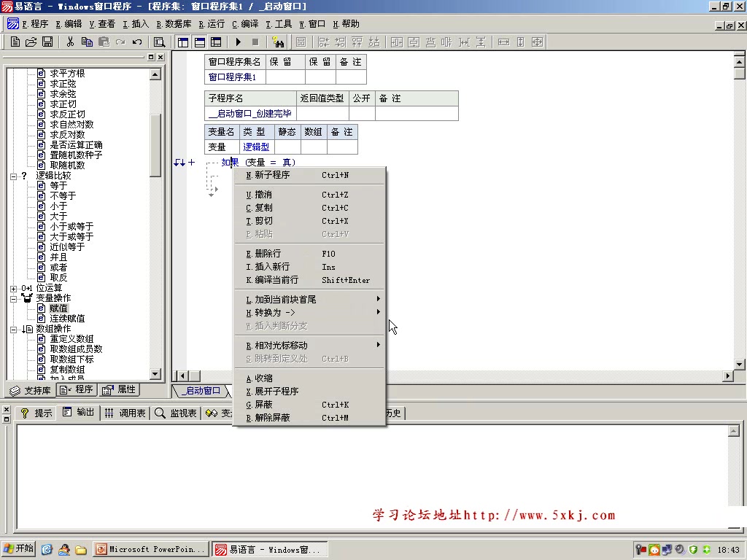Open search via the binoculars toolbar icon

click(278, 42)
